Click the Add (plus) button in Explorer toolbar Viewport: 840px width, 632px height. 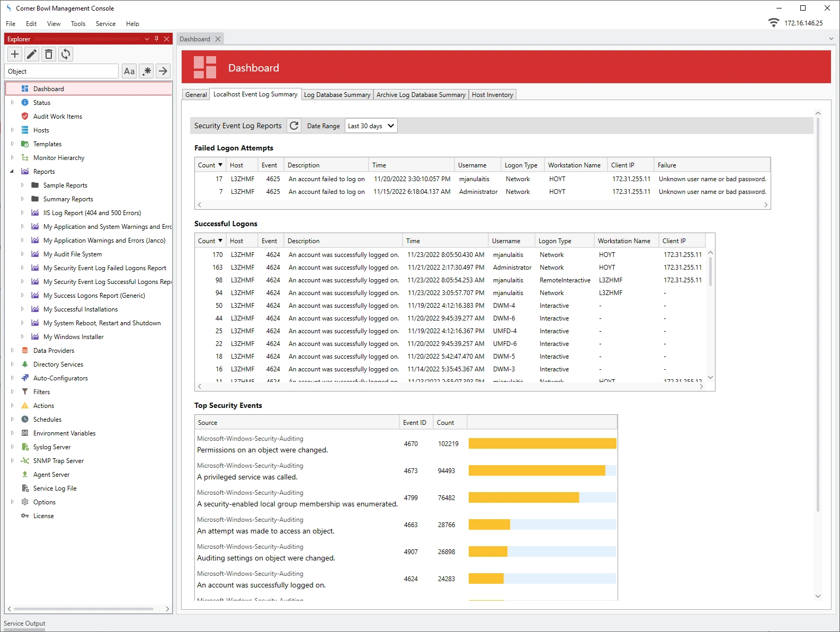pos(15,54)
